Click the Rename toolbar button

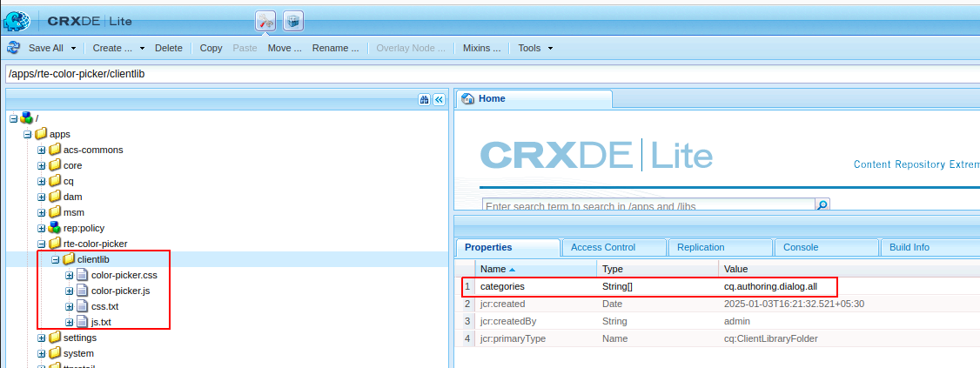click(336, 48)
